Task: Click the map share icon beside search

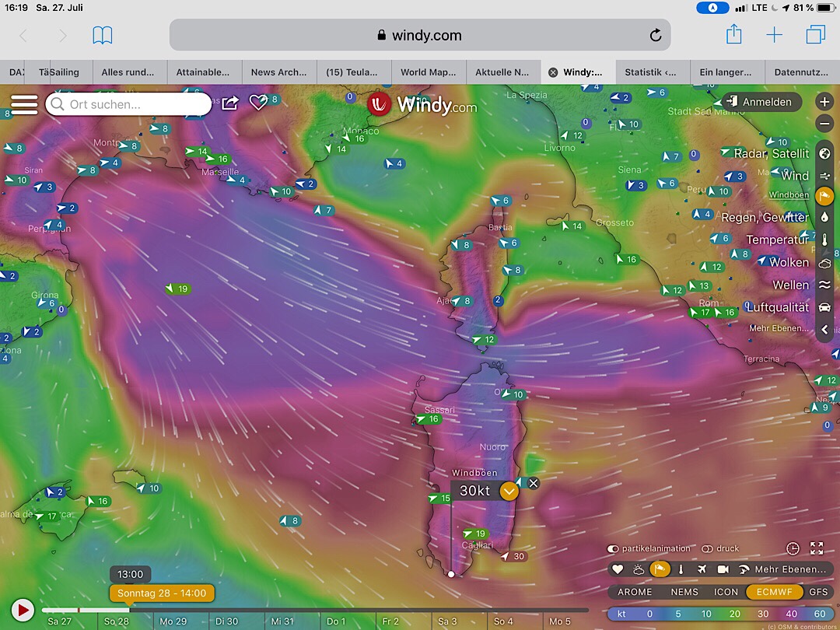Action: pyautogui.click(x=230, y=103)
